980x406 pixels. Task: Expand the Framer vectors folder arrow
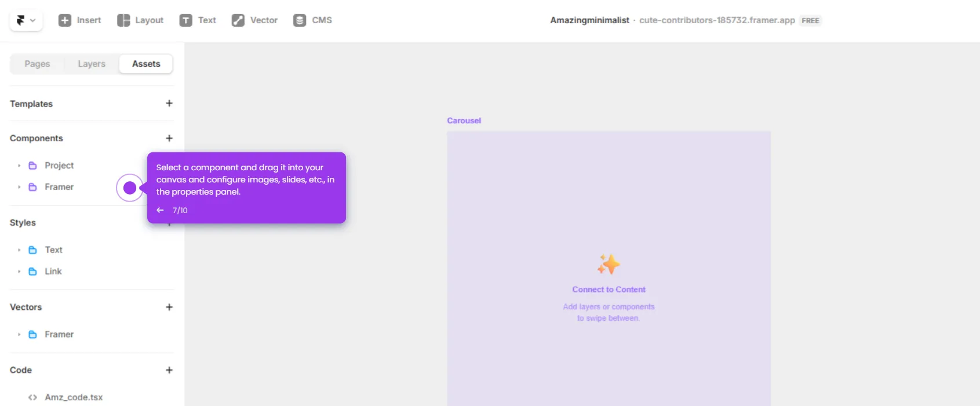pos(19,335)
